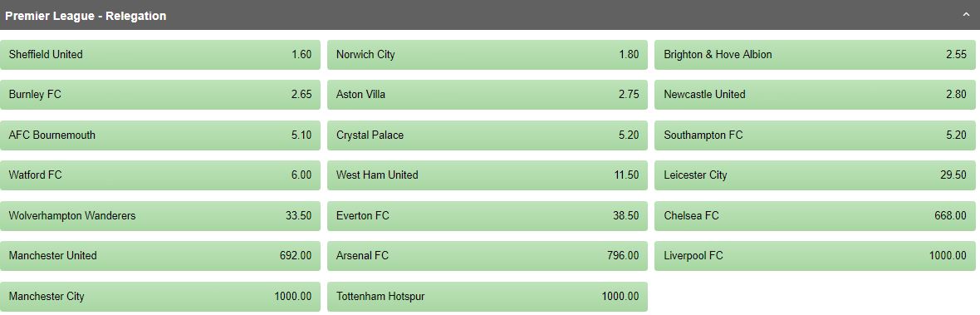Add Burnley FC 2.65 to betslip
The width and height of the screenshot is (980, 315).
[x=160, y=95]
